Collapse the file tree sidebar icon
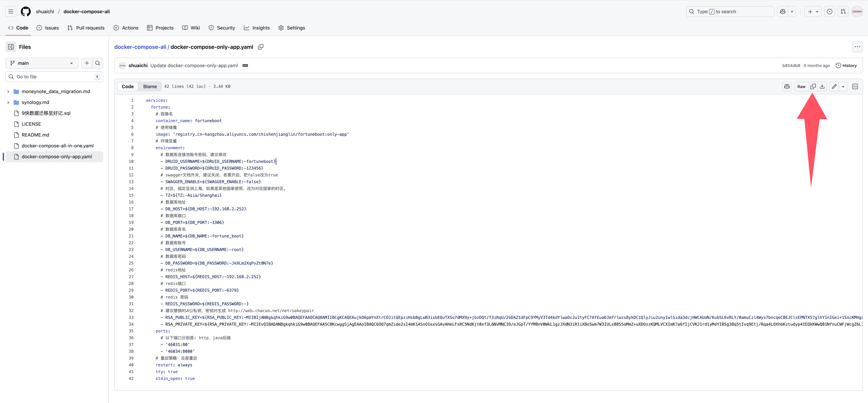The width and height of the screenshot is (868, 403). pyautogui.click(x=11, y=47)
